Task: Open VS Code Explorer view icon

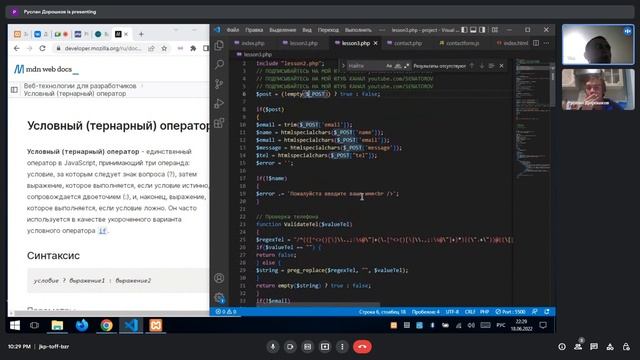Action: (x=219, y=45)
